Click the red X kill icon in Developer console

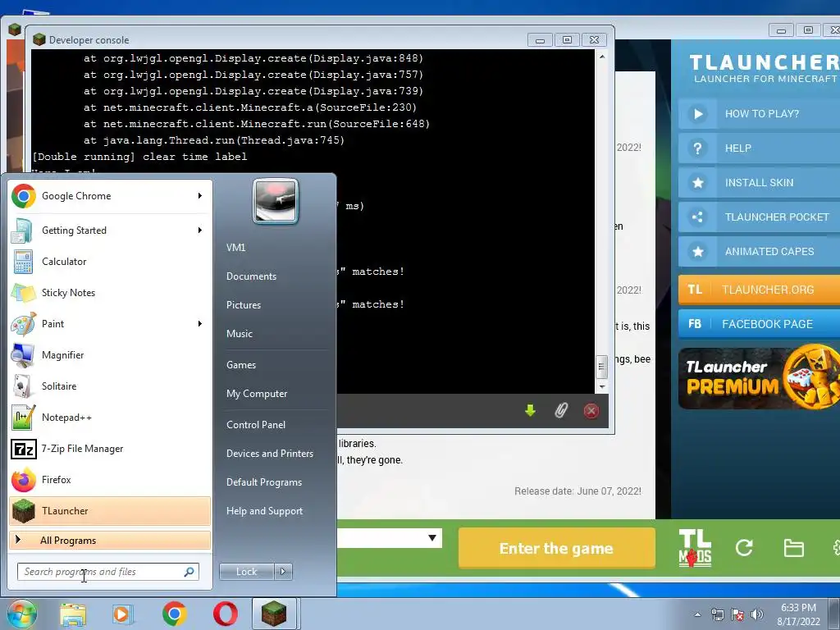[591, 411]
